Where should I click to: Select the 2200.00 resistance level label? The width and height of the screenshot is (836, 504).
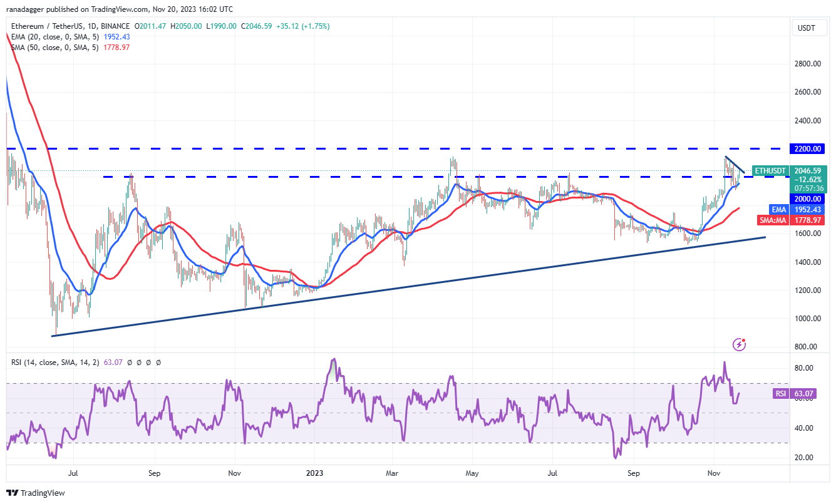[x=809, y=149]
